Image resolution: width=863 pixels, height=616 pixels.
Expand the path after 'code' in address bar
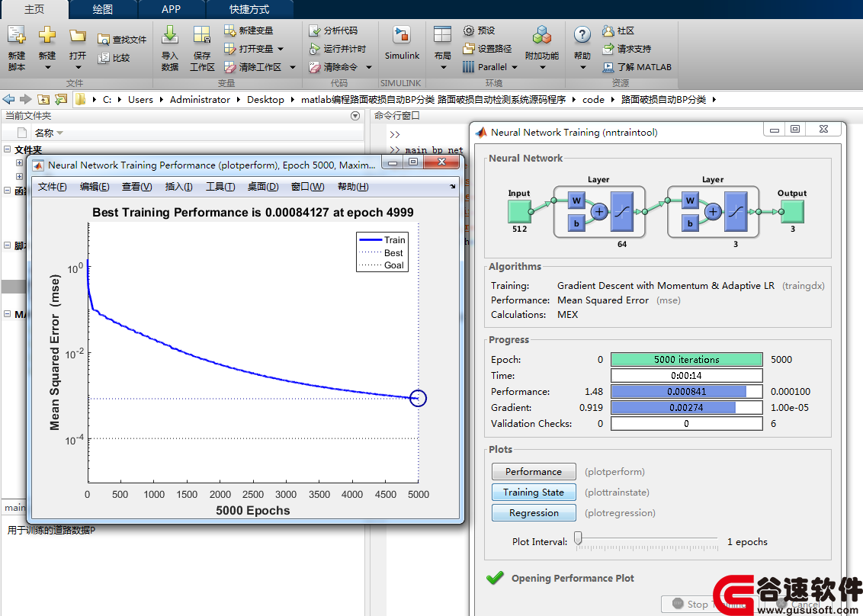pos(612,99)
